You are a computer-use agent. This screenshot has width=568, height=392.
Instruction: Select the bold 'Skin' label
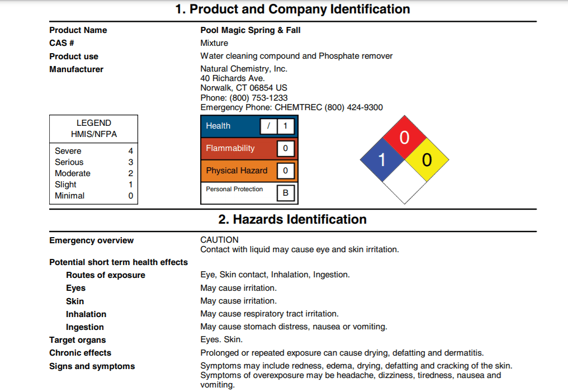[x=75, y=301]
